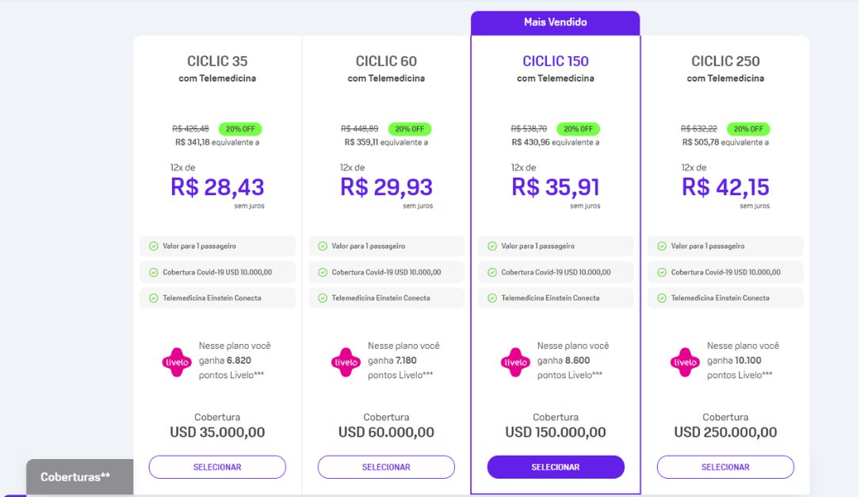The width and height of the screenshot is (868, 497).
Task: Select the CICLIC 35 plan
Action: [217, 467]
